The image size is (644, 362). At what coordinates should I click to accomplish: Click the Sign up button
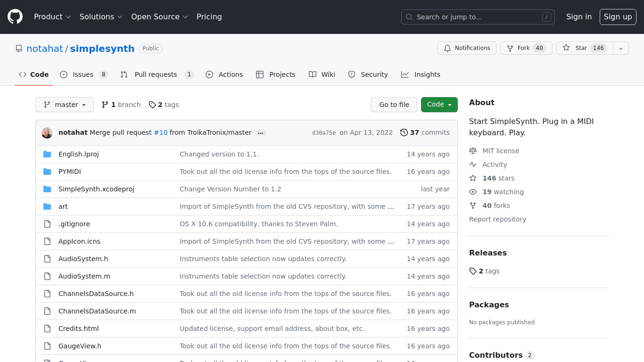(x=618, y=17)
